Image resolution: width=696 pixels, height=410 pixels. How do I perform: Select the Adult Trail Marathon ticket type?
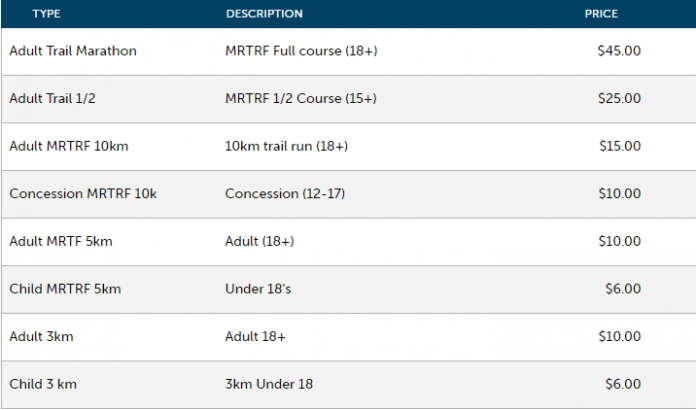(x=73, y=51)
